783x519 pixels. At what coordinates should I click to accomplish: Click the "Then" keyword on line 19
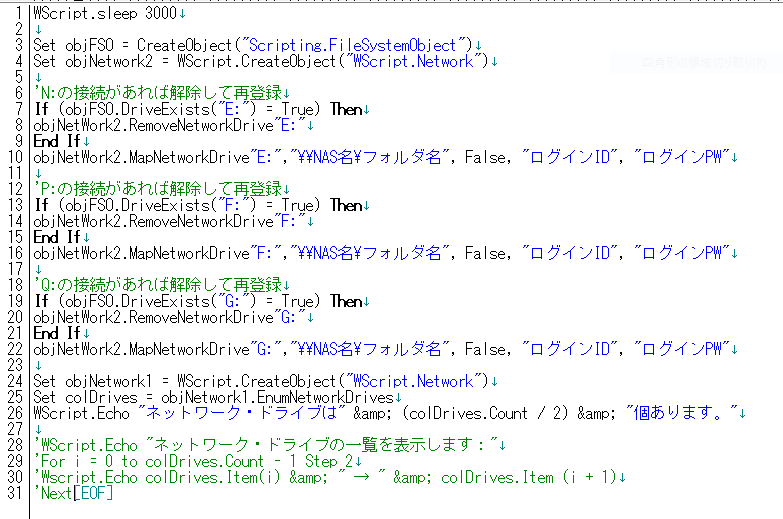coord(347,301)
